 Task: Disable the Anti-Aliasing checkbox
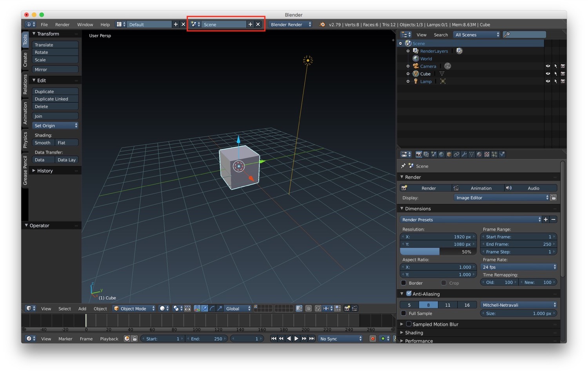[x=409, y=294]
